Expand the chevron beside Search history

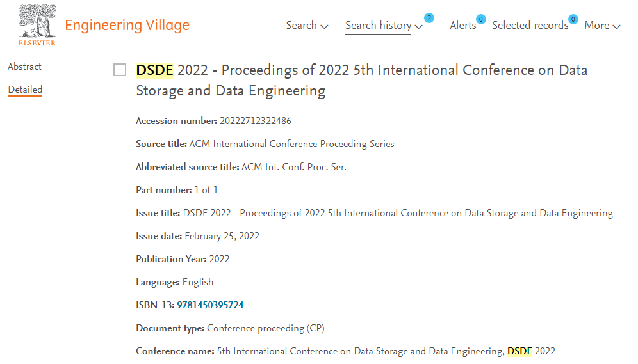(419, 27)
